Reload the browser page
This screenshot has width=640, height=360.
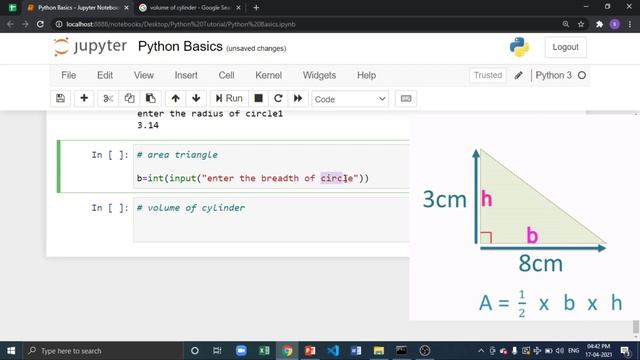pyautogui.click(x=40, y=24)
